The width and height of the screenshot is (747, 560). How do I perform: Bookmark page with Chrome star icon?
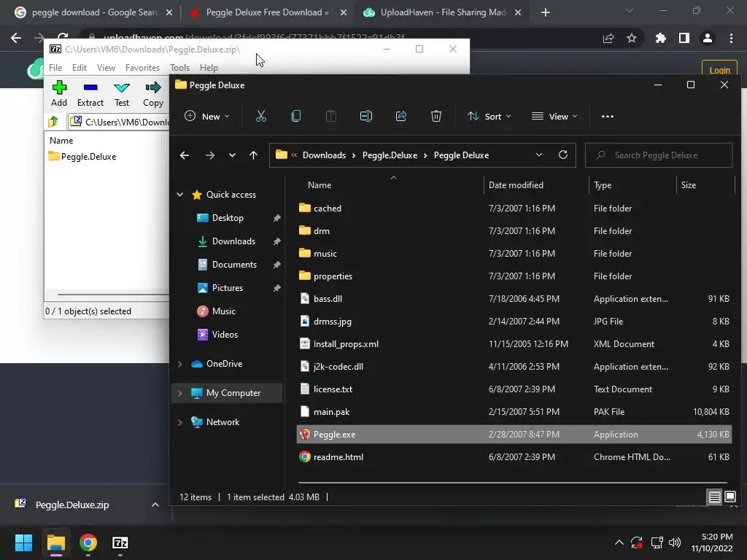coord(632,38)
